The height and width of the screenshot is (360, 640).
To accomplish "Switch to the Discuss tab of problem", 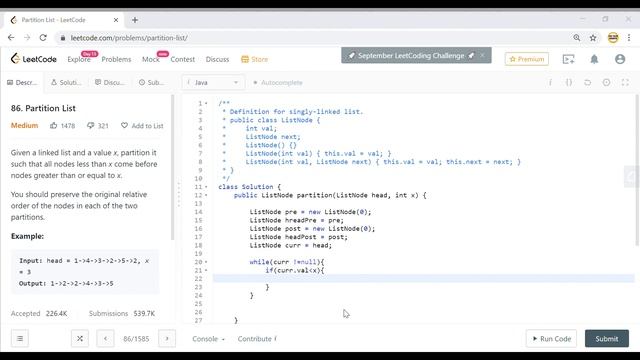I will point(109,82).
